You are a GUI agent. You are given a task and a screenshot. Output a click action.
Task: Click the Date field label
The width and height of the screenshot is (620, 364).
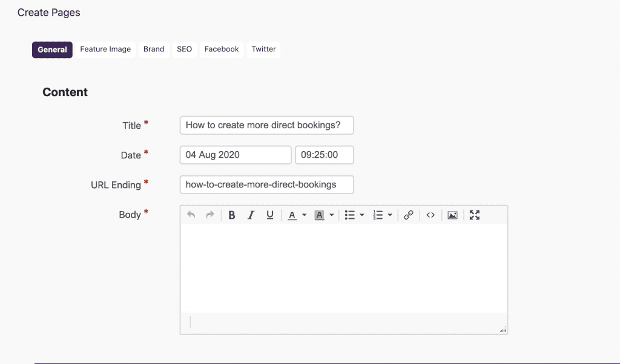coord(131,155)
